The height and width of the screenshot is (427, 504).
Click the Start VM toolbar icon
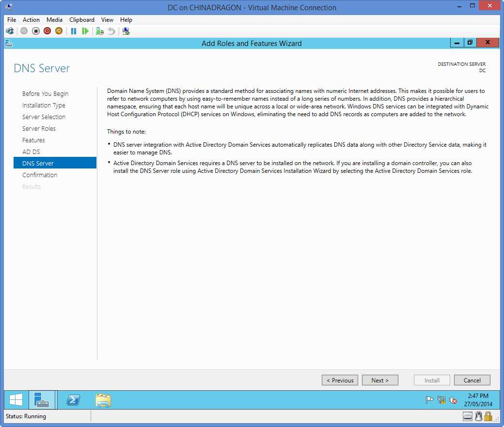(x=24, y=31)
